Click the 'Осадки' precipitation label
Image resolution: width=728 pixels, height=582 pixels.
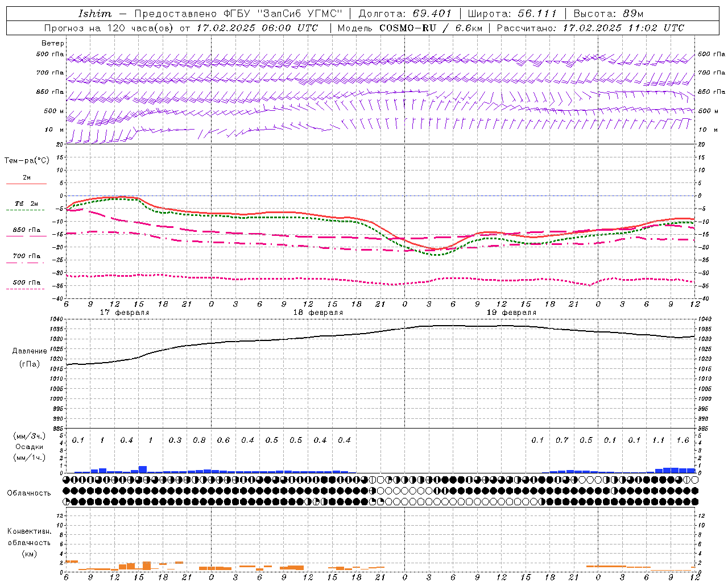coord(30,447)
